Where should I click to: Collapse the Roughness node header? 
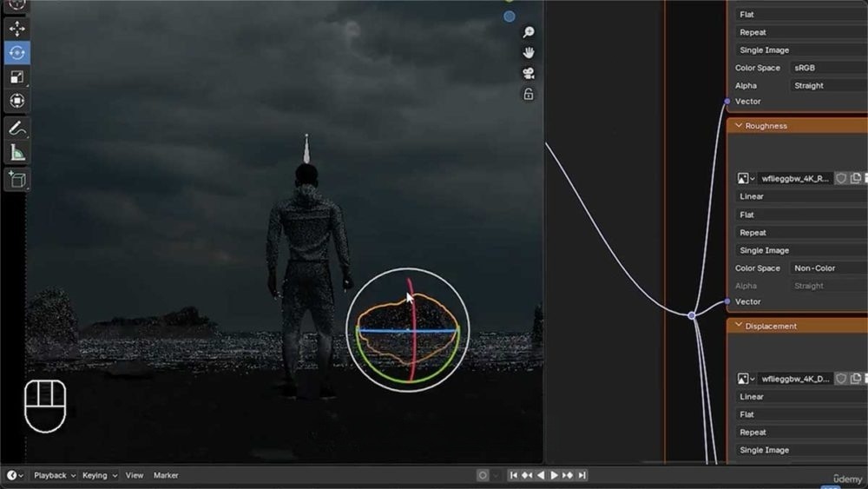[739, 126]
